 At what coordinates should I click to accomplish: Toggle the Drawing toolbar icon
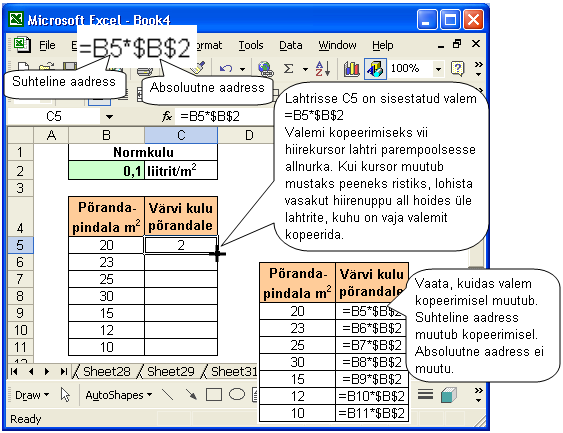[x=375, y=68]
